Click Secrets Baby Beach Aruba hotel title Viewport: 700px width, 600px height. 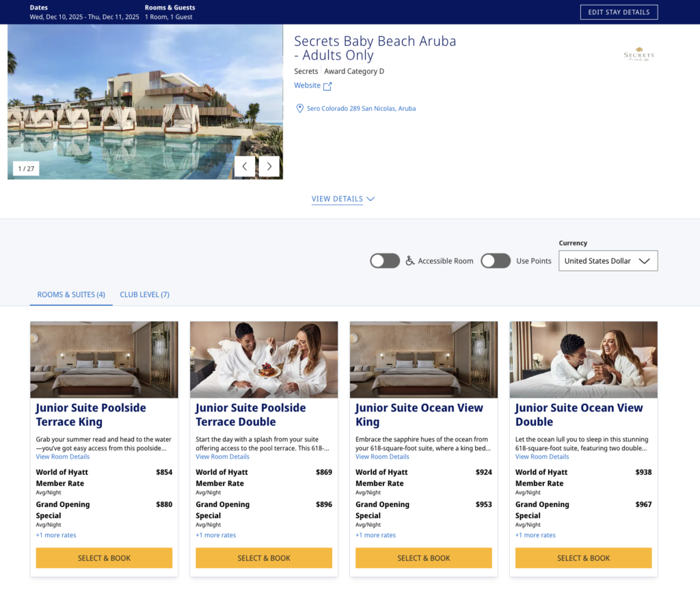[375, 48]
